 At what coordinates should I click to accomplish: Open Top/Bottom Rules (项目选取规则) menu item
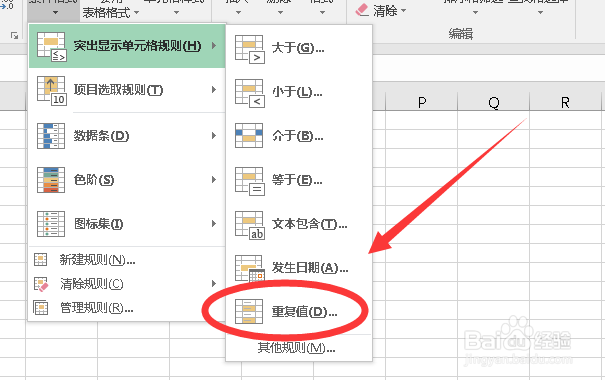point(127,90)
